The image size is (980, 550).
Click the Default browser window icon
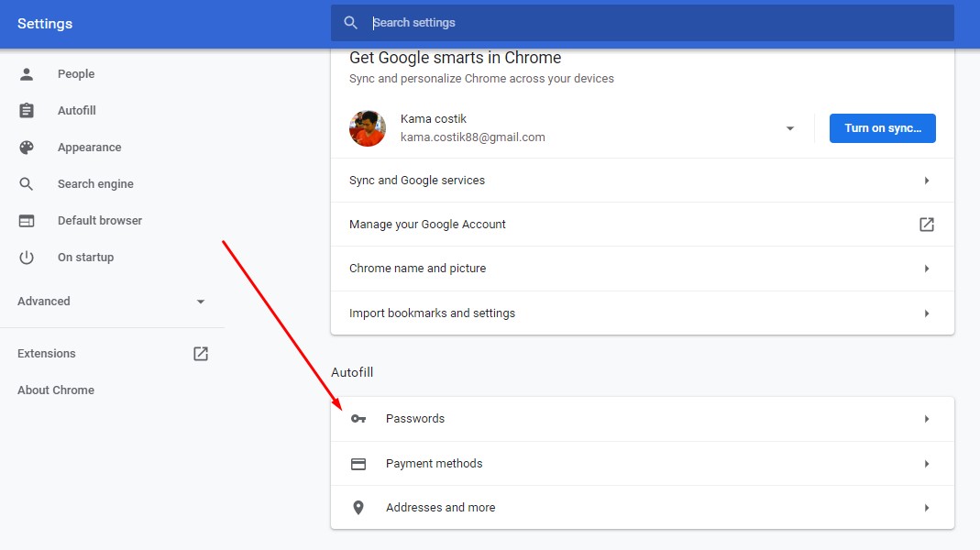coord(27,221)
